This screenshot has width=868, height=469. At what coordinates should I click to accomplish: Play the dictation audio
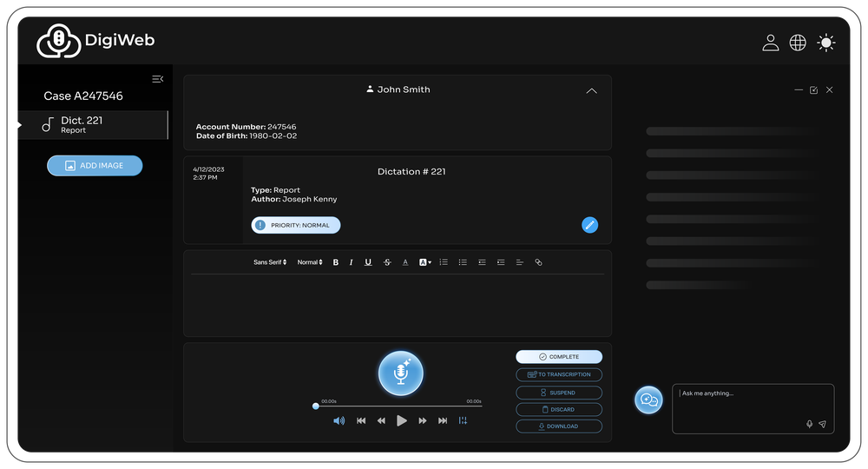(x=402, y=421)
